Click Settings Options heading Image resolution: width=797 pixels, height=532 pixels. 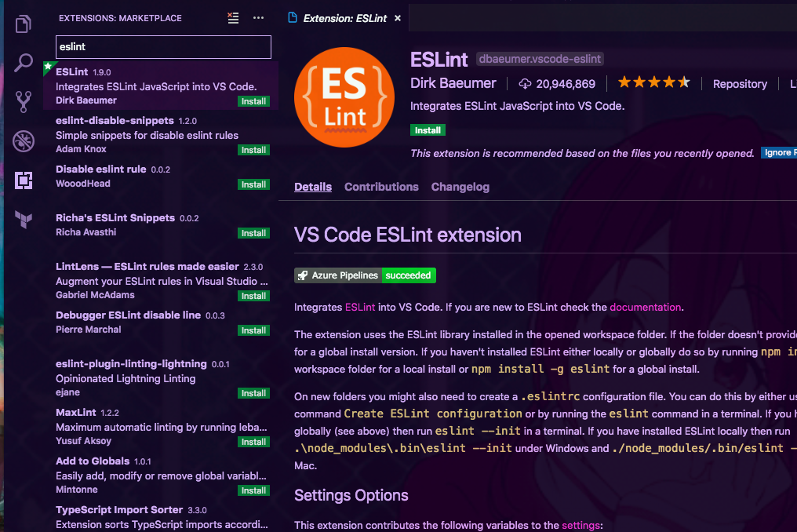click(351, 495)
